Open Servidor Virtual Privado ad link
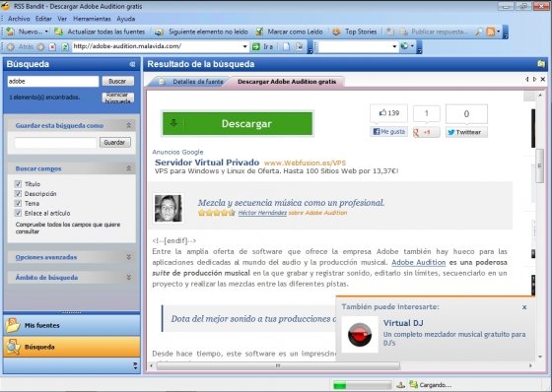The width and height of the screenshot is (552, 392). pos(207,163)
